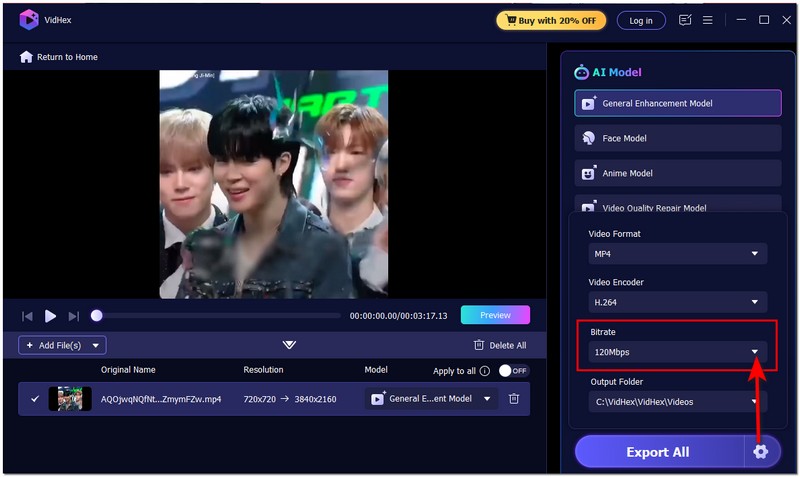Screen dimensions: 800x477
Task: Click the Apply to all info icon
Action: (485, 371)
